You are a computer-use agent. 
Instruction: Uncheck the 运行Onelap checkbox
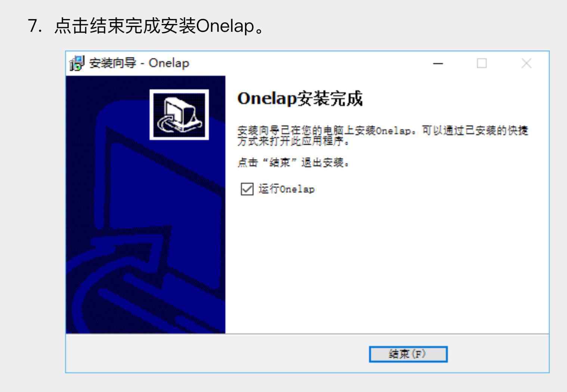[x=247, y=189]
